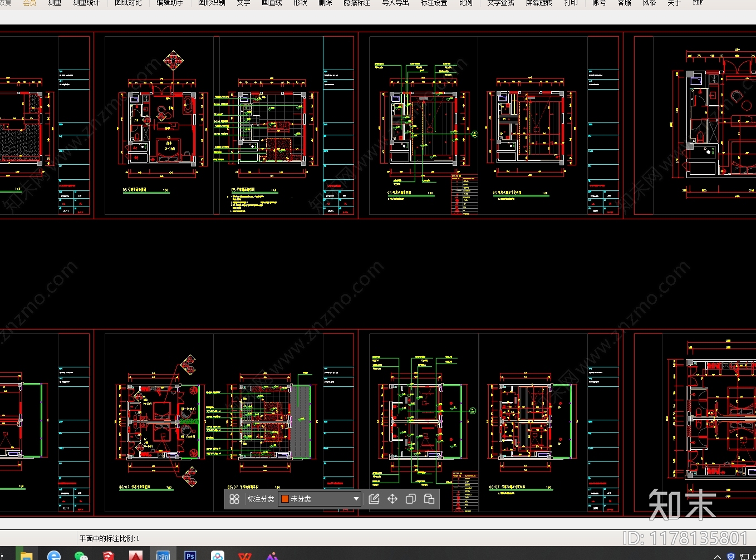Screen dimensions: 756x560
Task: Click the copy annotation icon
Action: (411, 499)
